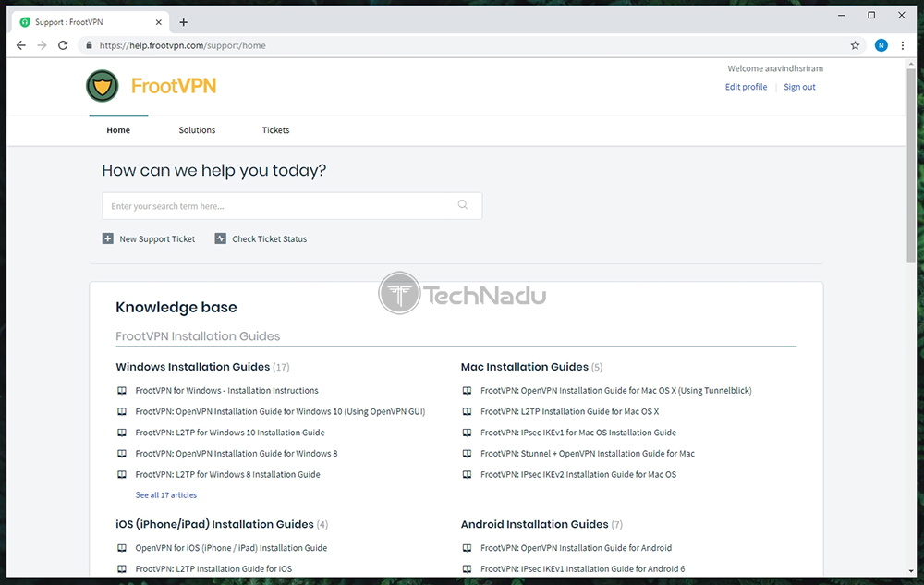Open IPsec IKEv2 Installation Guide for Mac OS
Screen dimensions: 924x585
[578, 475]
